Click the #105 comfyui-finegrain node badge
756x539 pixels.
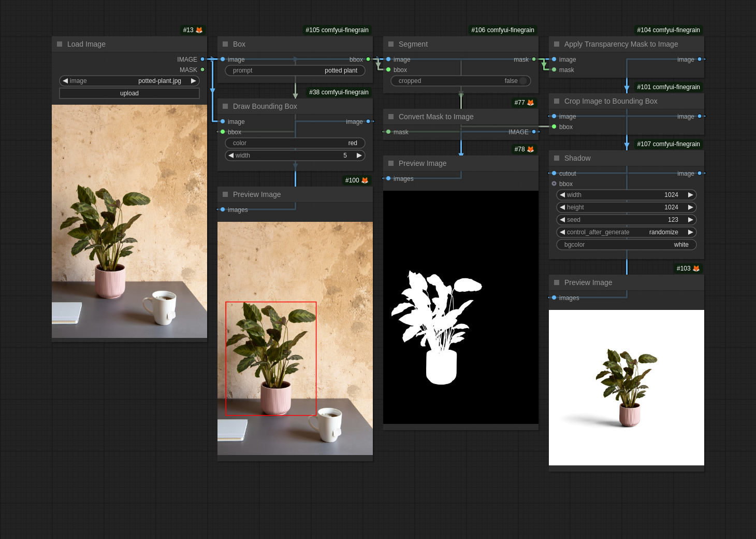[337, 30]
